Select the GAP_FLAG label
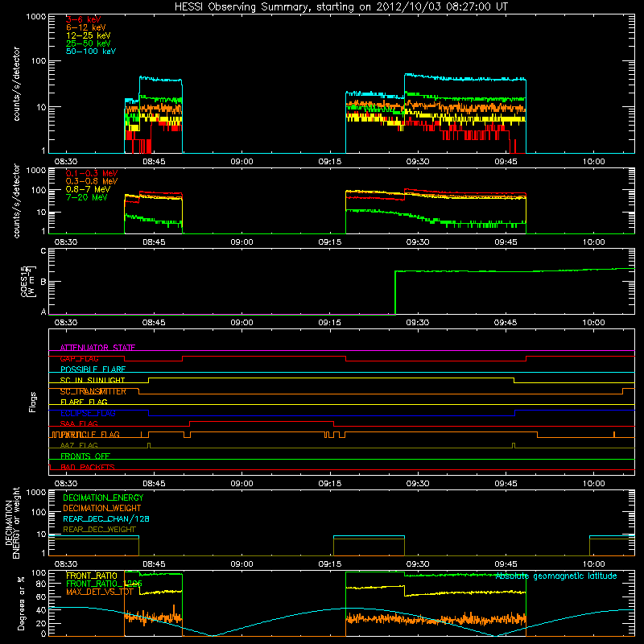 (x=79, y=358)
